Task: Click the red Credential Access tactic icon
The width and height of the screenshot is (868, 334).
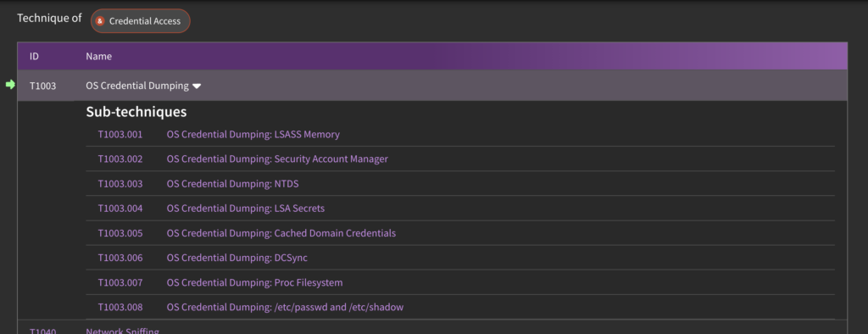Action: coord(100,21)
